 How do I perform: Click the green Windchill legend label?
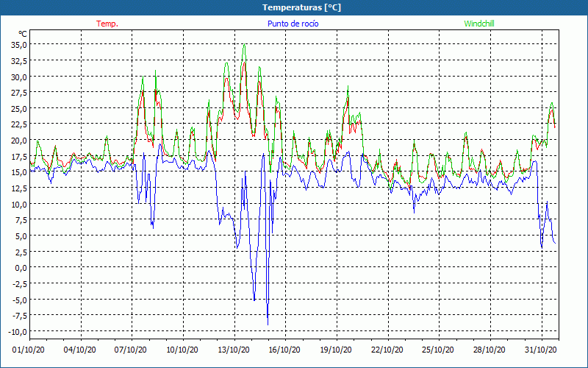478,24
